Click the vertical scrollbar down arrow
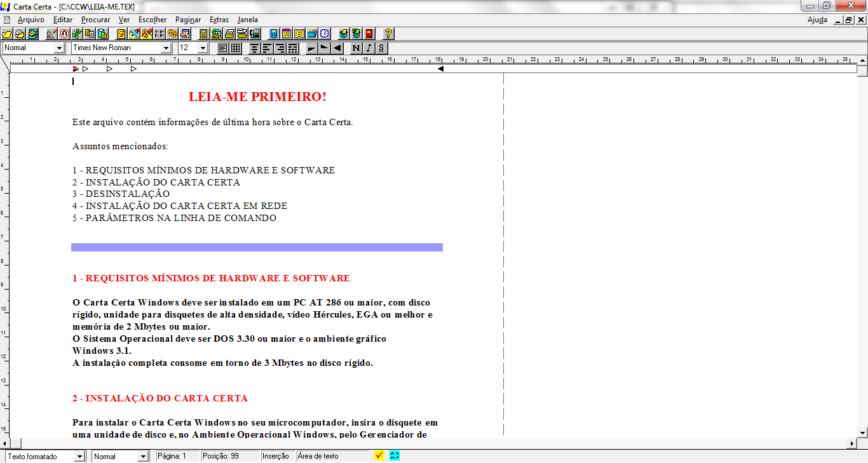 tap(862, 433)
